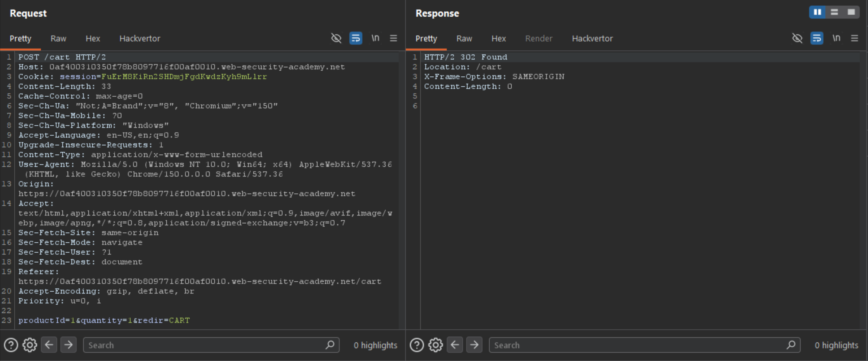
Task: Switch to top-bottom split layout
Action: 834,12
